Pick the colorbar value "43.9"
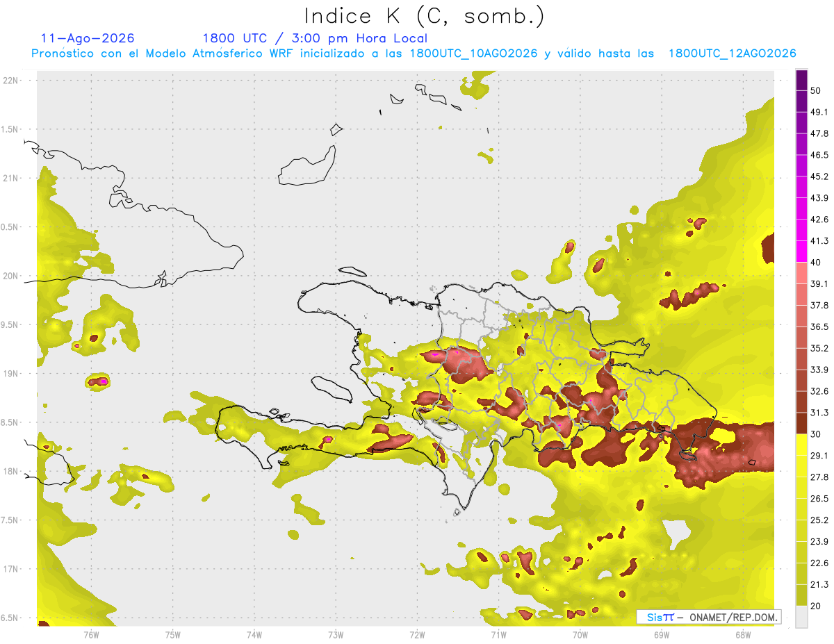Viewport: 834px width, 644px height. (819, 198)
